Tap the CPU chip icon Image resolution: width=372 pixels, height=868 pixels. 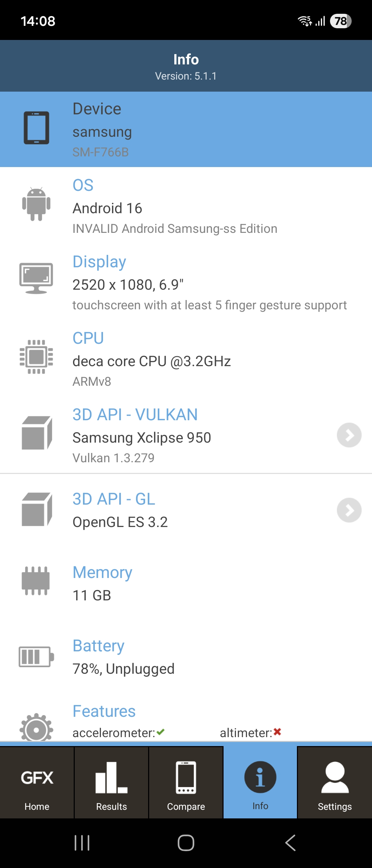click(36, 357)
